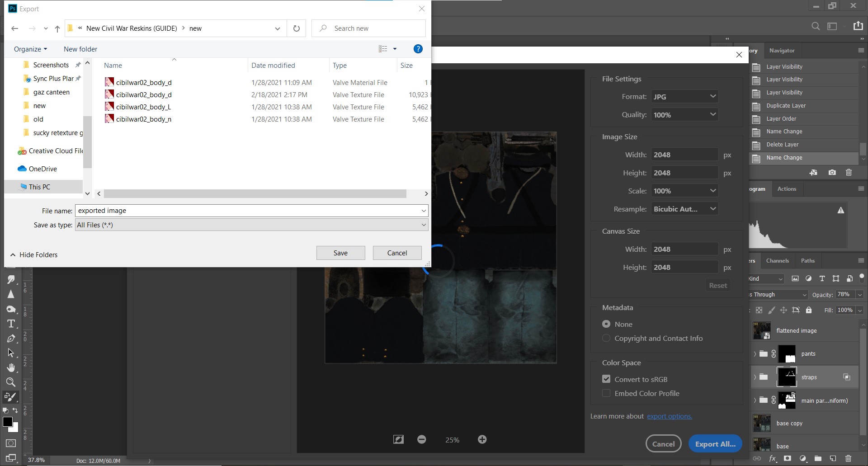
Task: Expand the pants layer group
Action: point(755,354)
